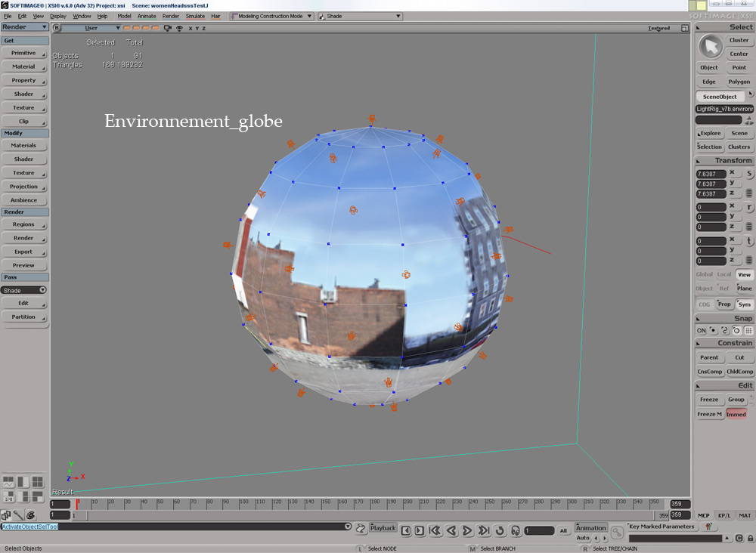This screenshot has width=756, height=553.
Task: Toggle COG transform option
Action: click(x=704, y=304)
